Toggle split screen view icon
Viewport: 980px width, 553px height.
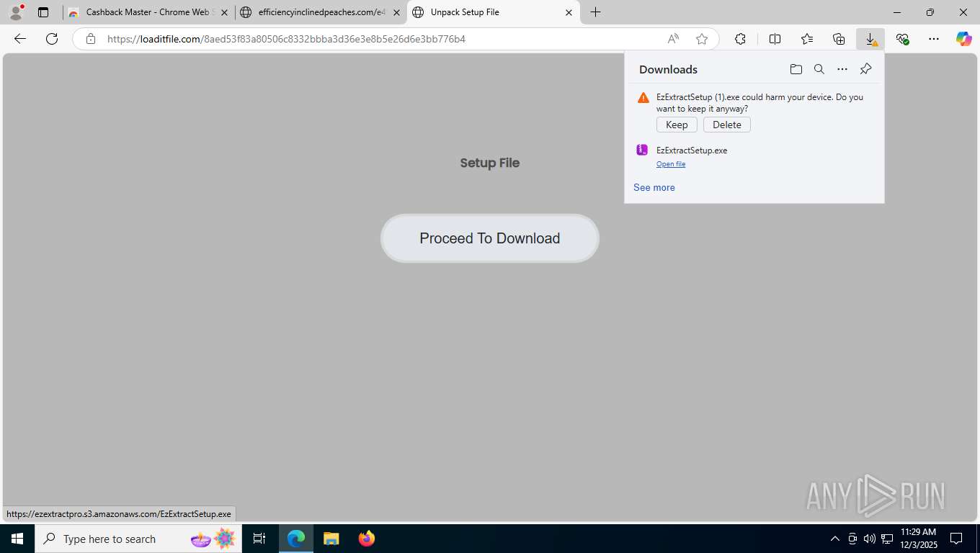click(775, 39)
